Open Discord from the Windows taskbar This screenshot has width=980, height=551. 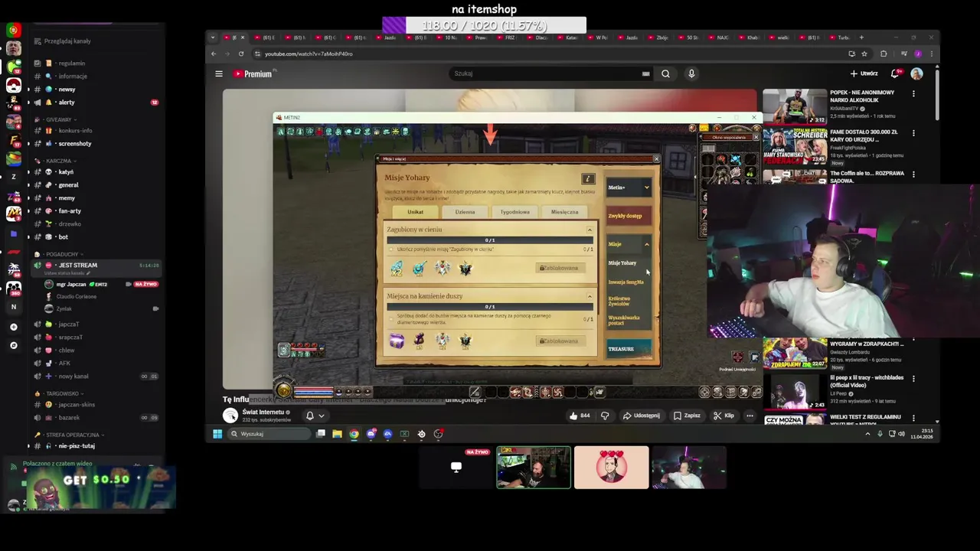click(x=371, y=434)
